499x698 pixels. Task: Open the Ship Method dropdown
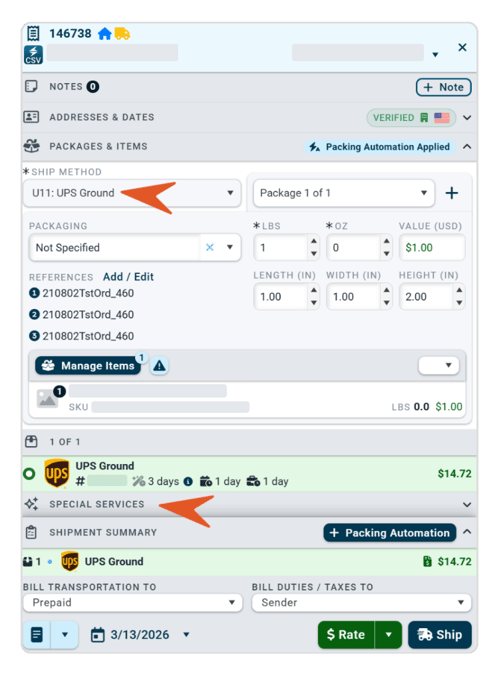pyautogui.click(x=132, y=193)
